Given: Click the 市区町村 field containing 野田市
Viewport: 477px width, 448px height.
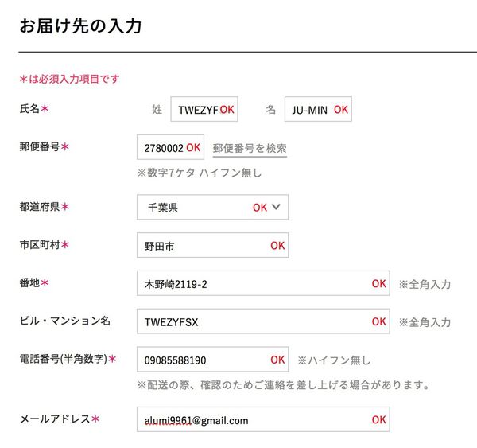Looking at the screenshot, I should click(207, 246).
